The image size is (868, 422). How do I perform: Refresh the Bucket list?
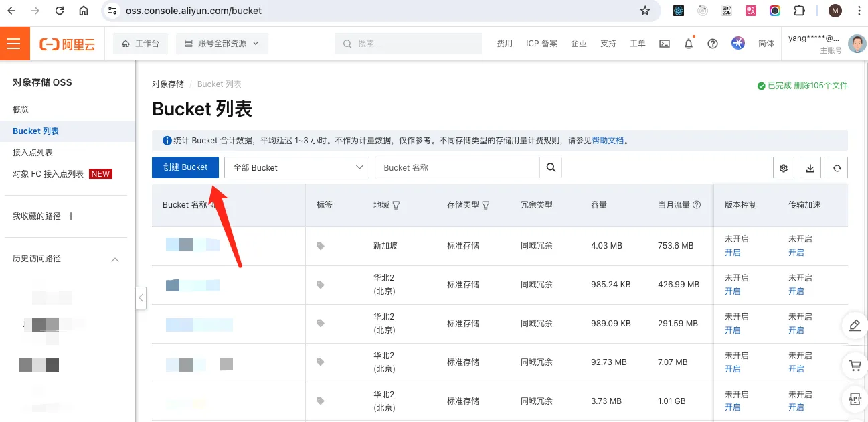pyautogui.click(x=837, y=168)
